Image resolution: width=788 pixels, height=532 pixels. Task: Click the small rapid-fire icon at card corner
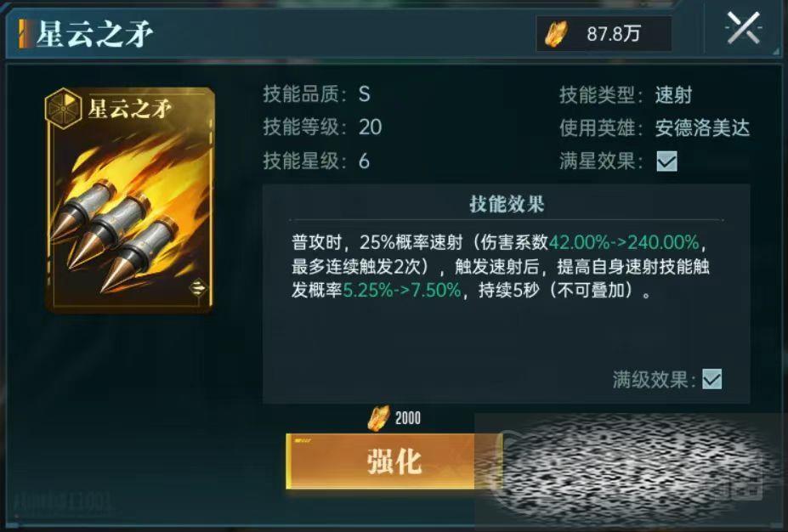(198, 287)
